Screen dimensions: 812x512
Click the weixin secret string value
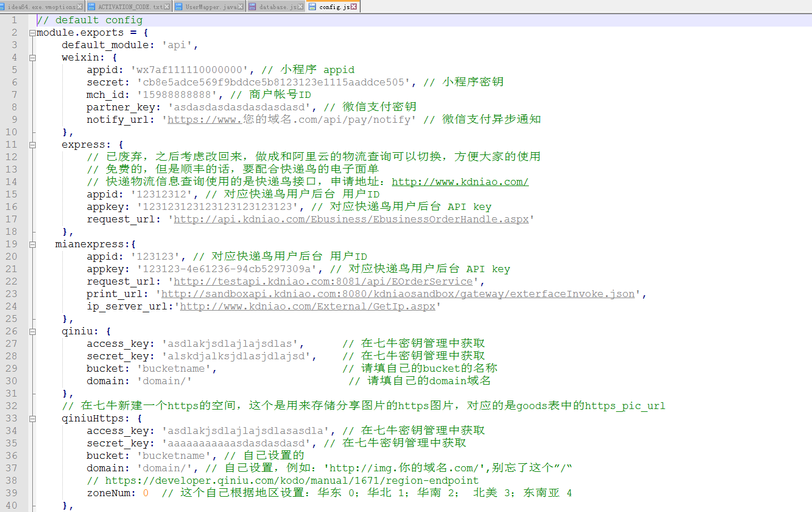[x=273, y=82]
